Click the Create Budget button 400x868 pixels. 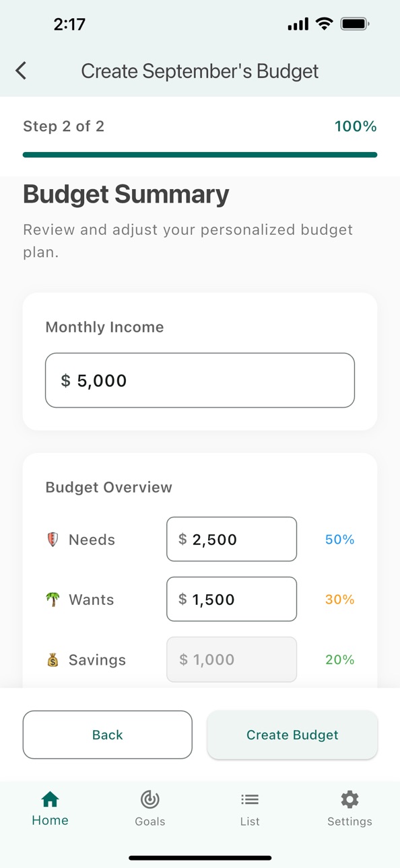tap(292, 735)
